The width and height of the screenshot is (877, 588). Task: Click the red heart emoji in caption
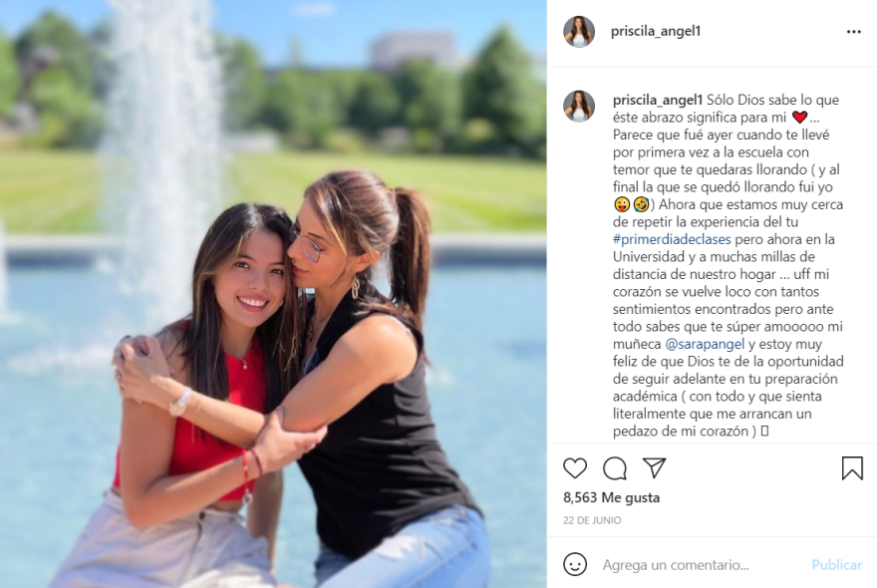coord(800,118)
